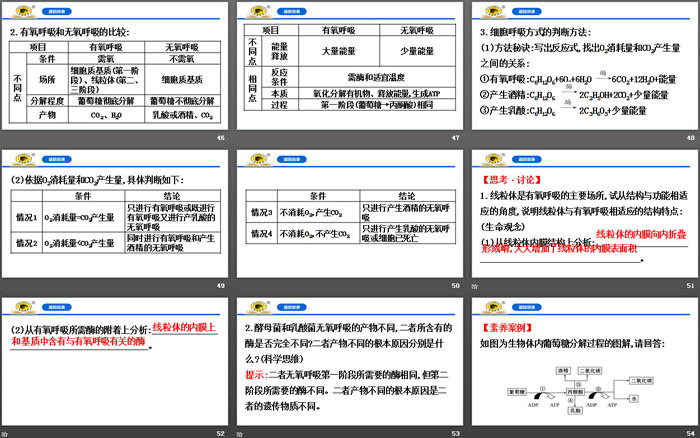
Task: Click the yellow logo icon on slide 50
Action: 259,159
